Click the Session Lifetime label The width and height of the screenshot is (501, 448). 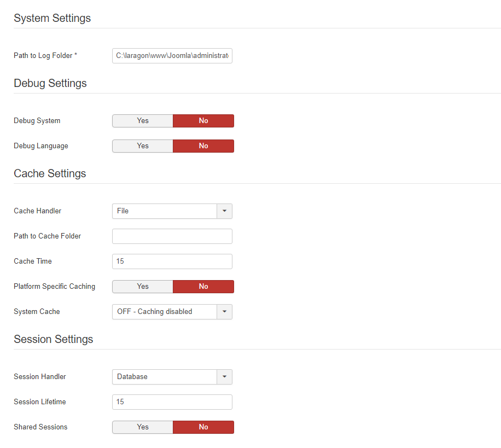(40, 402)
